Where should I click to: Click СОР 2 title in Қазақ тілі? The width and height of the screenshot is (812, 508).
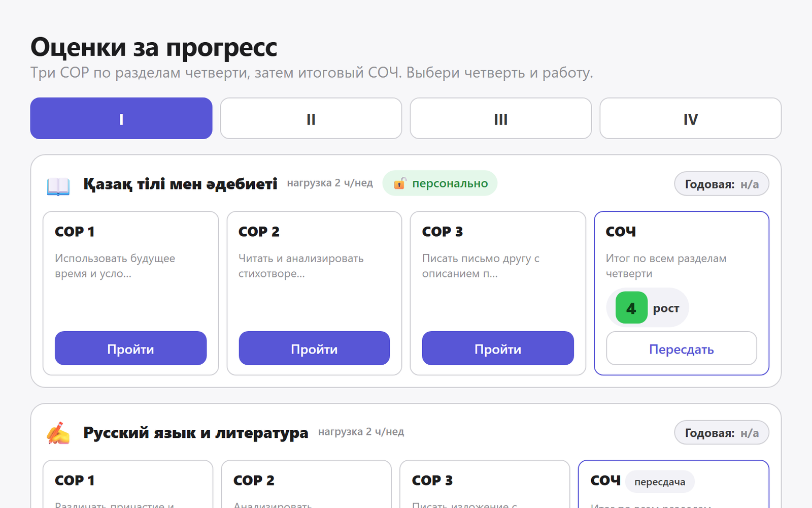(x=259, y=232)
